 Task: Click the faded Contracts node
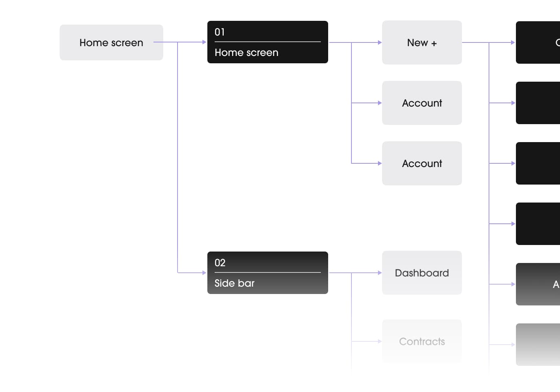pyautogui.click(x=422, y=341)
